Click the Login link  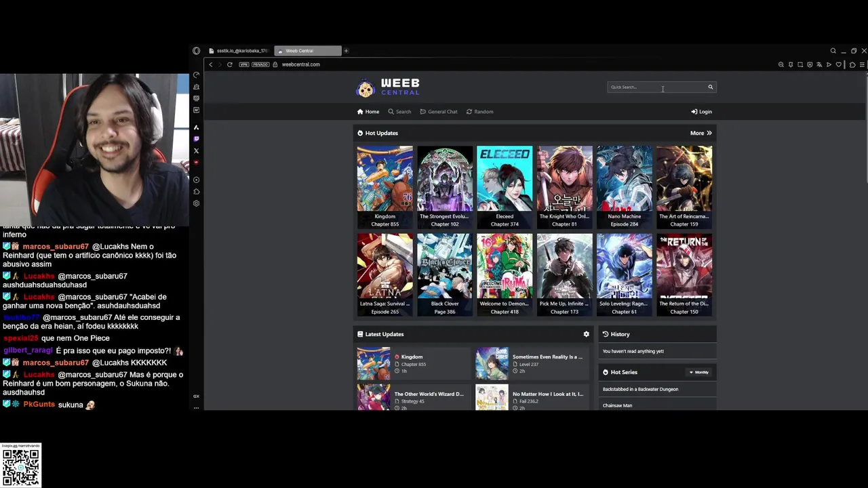701,112
